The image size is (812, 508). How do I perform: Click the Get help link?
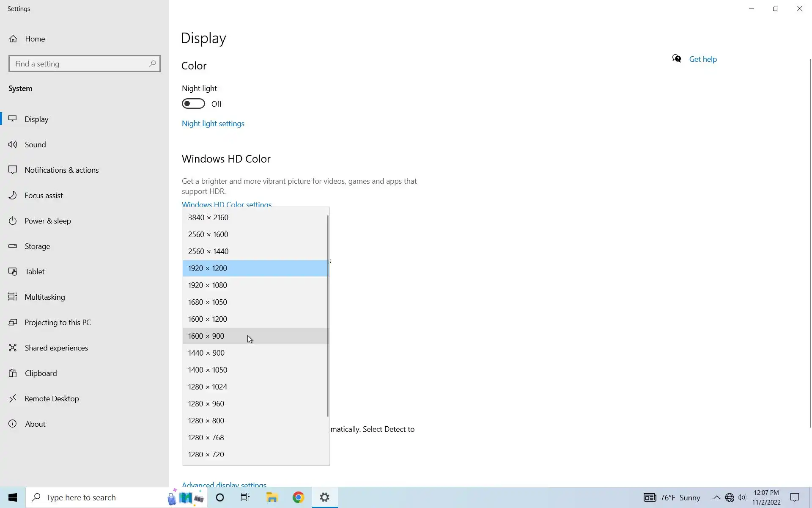point(703,59)
